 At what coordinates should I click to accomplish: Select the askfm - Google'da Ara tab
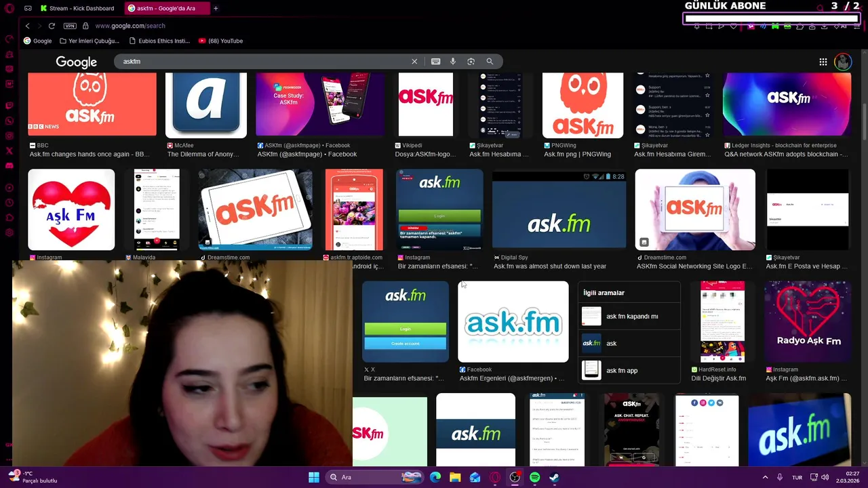(x=166, y=8)
